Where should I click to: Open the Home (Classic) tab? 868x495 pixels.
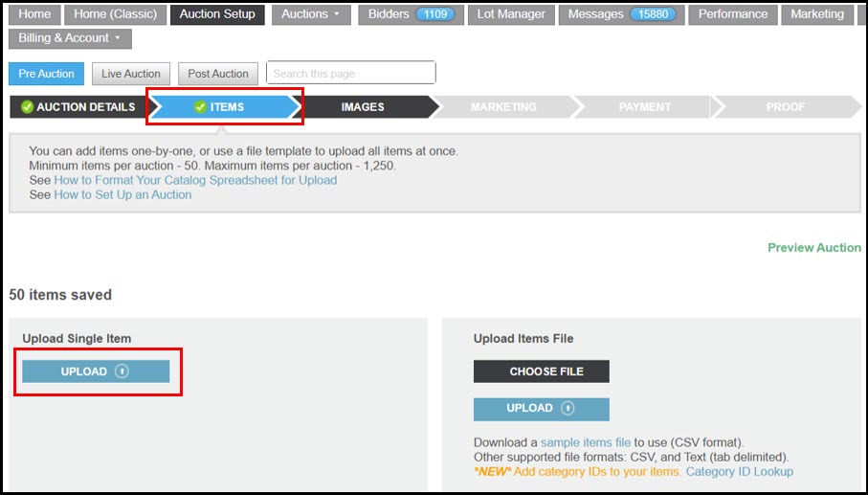click(115, 14)
